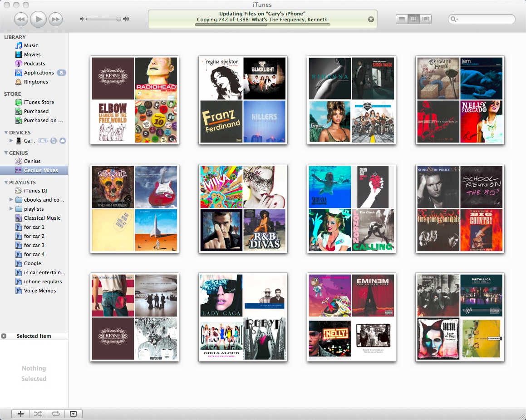Select Gary's iPhone device
This screenshot has height=420, width=526.
coord(29,141)
